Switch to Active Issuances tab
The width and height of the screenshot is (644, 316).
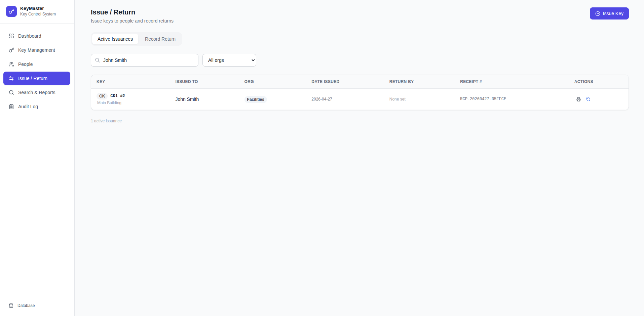(x=115, y=39)
